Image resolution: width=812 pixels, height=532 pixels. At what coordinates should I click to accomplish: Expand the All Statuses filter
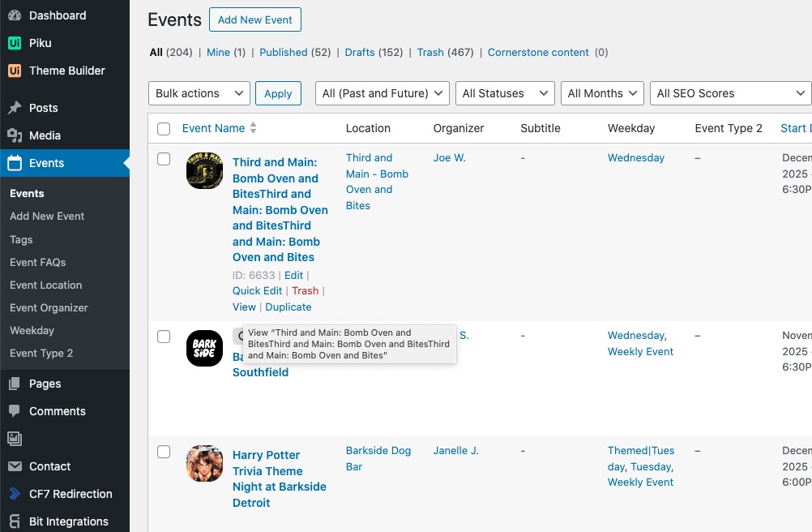click(x=505, y=93)
